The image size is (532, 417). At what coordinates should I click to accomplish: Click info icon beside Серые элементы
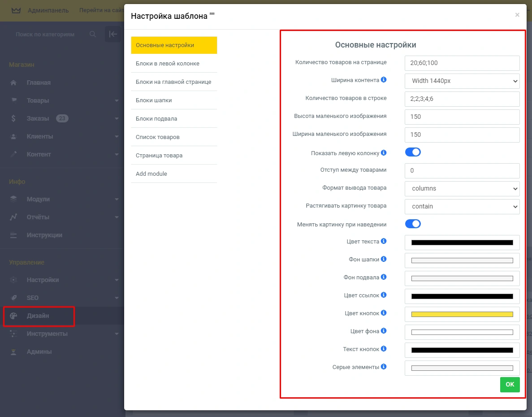coord(384,367)
